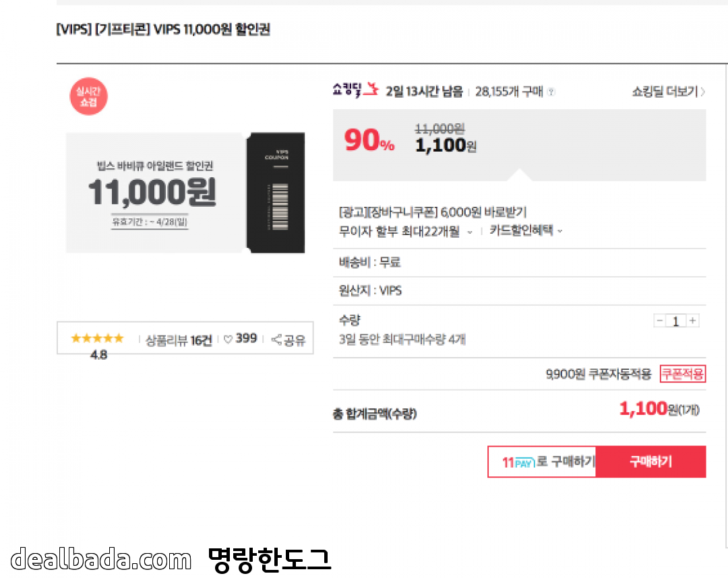Click the question mark help icon
This screenshot has width=728, height=578.
(551, 92)
